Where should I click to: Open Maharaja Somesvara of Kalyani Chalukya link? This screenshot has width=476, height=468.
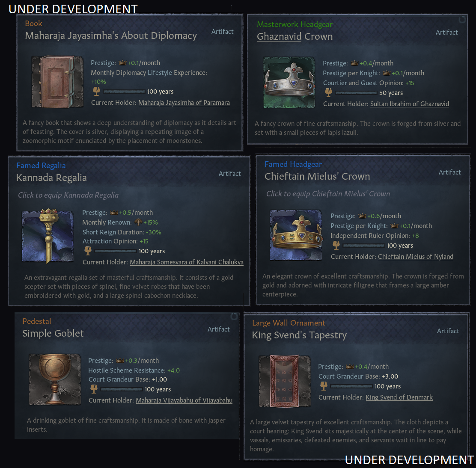click(187, 262)
